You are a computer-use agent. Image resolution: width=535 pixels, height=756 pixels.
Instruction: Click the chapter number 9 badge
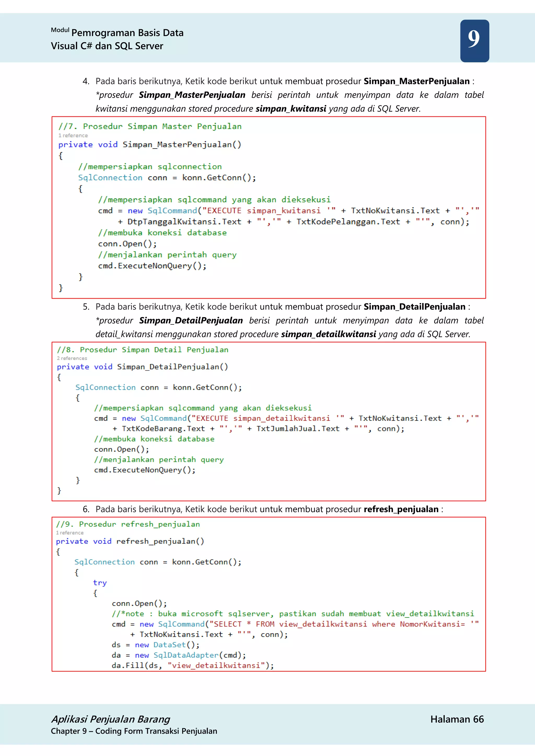pyautogui.click(x=474, y=41)
